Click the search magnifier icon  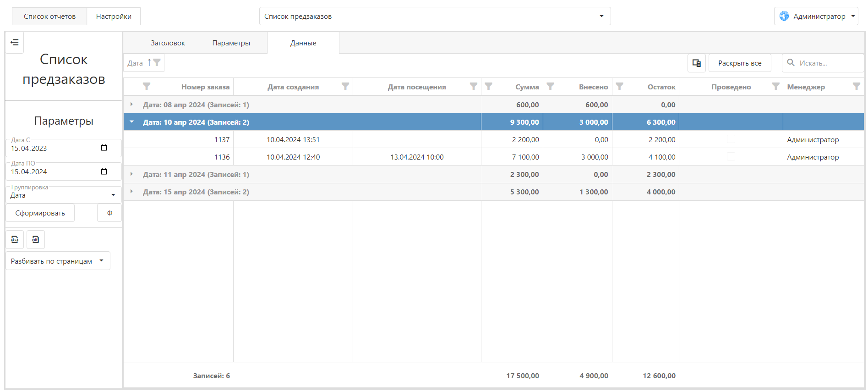point(791,63)
